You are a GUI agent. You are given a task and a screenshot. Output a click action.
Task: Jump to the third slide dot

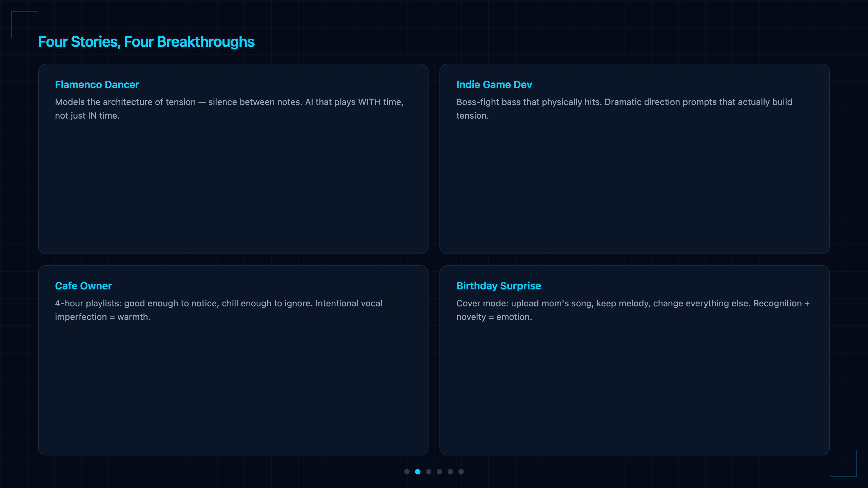(429, 472)
